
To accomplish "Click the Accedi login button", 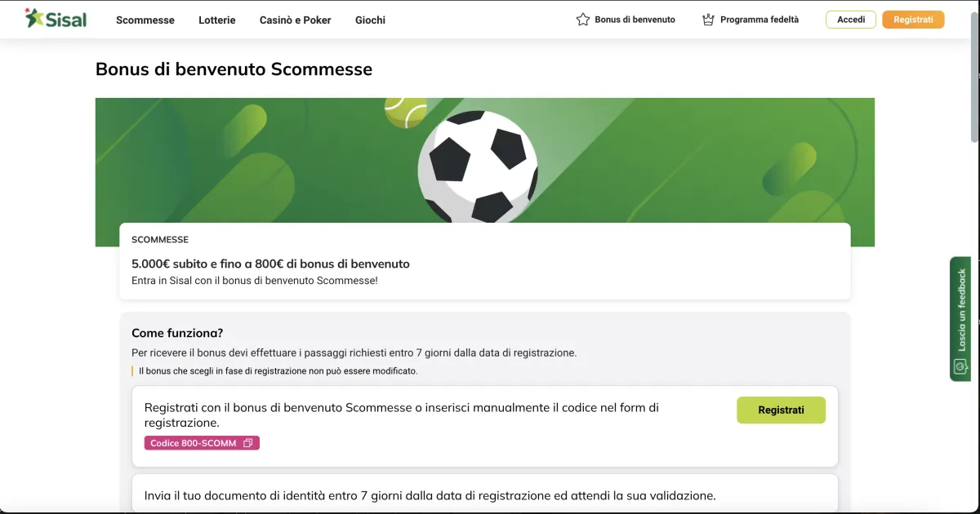I will point(851,20).
